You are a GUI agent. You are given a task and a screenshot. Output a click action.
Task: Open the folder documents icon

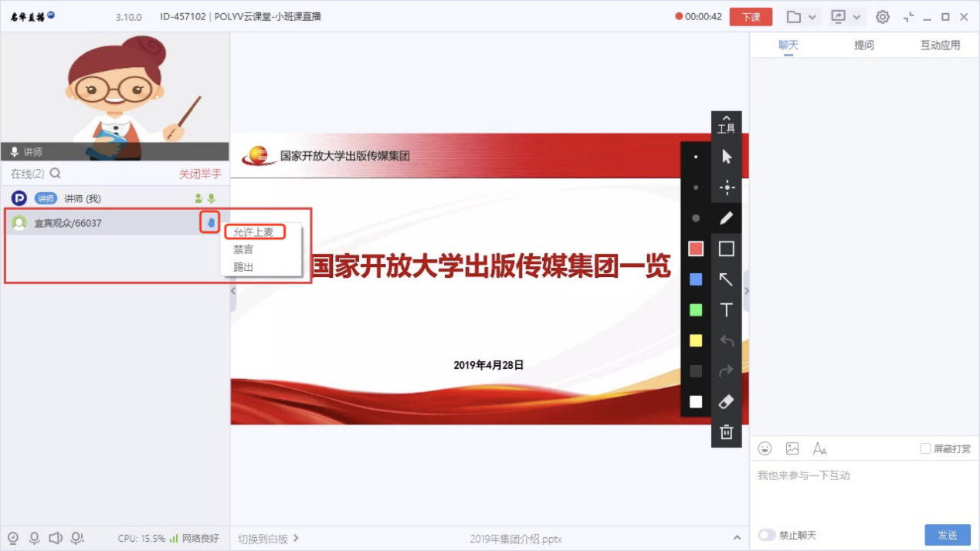pos(794,17)
